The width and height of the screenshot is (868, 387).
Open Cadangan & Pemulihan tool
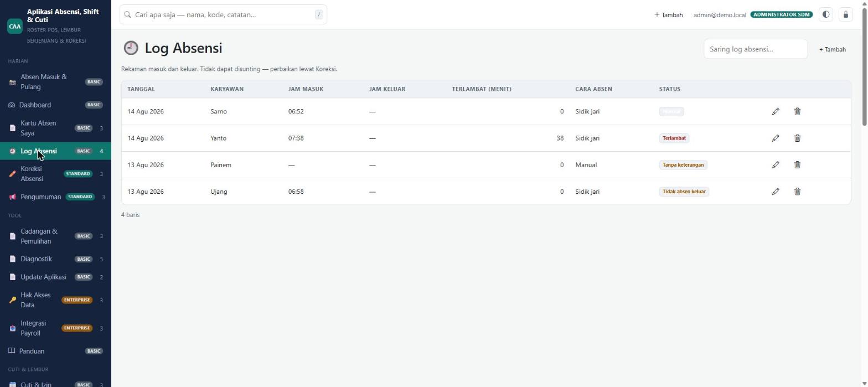(x=55, y=236)
